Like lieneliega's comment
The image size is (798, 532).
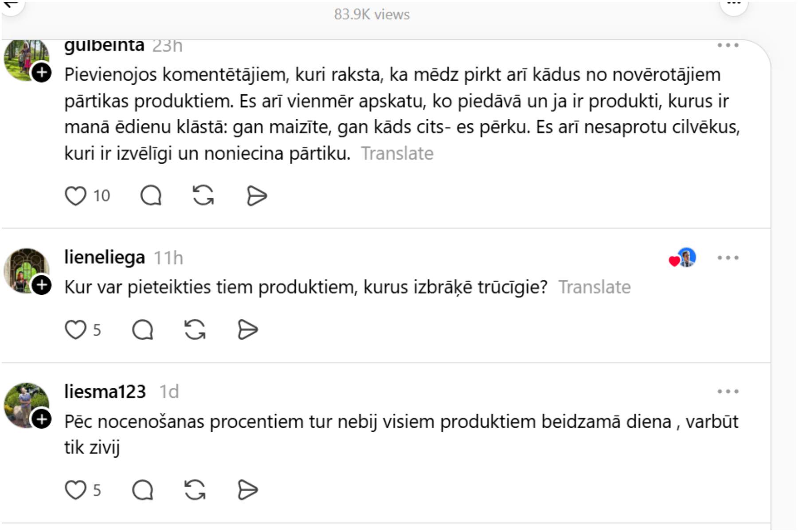(x=75, y=330)
